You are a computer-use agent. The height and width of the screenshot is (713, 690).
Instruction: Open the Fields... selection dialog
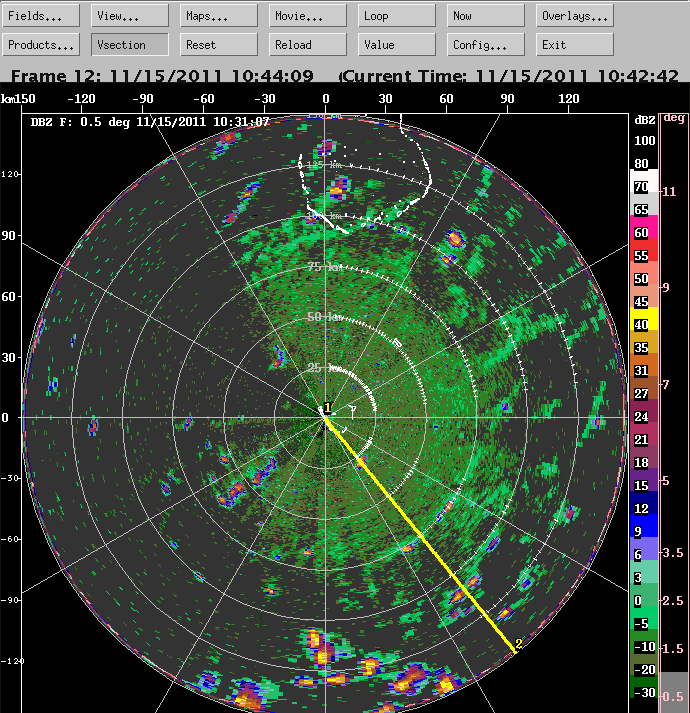tap(42, 16)
